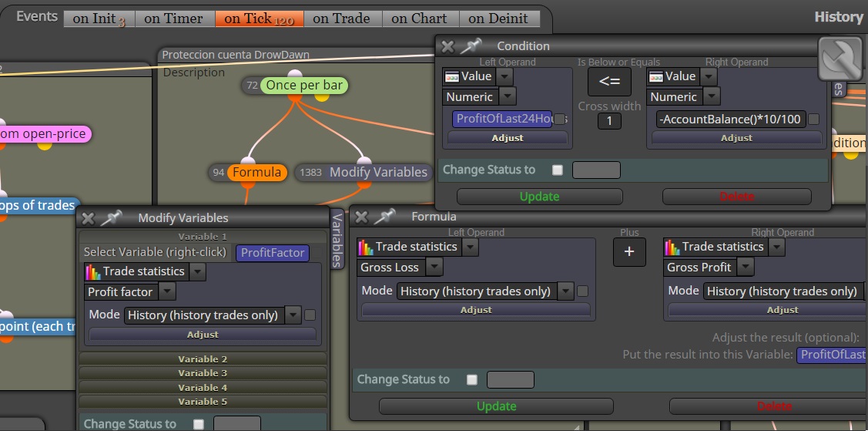Switch to on Tick events tab

click(x=259, y=19)
